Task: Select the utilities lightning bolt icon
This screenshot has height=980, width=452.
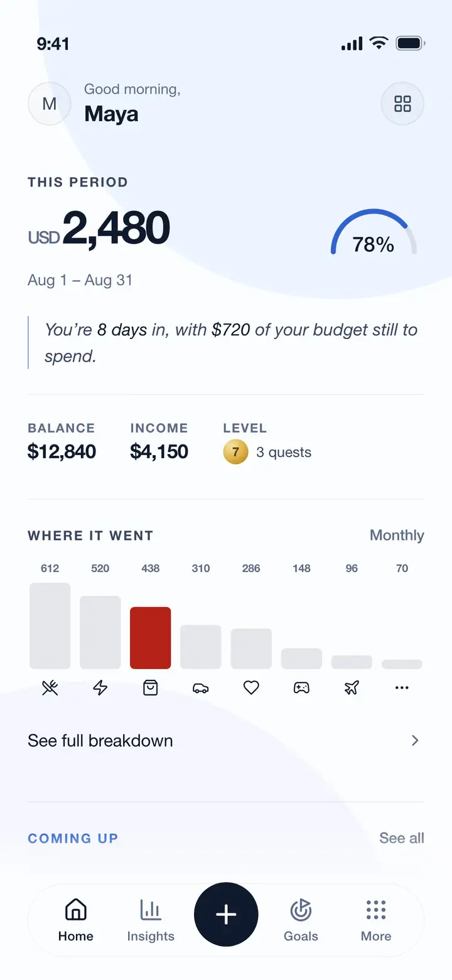Action: tap(100, 688)
